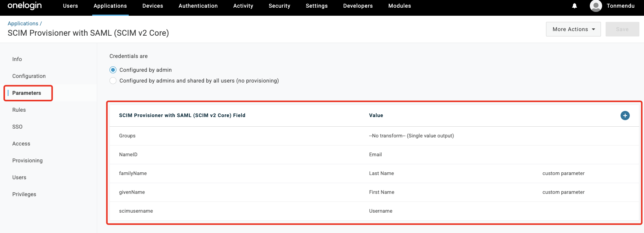Click the blue plus add parameter icon

625,116
